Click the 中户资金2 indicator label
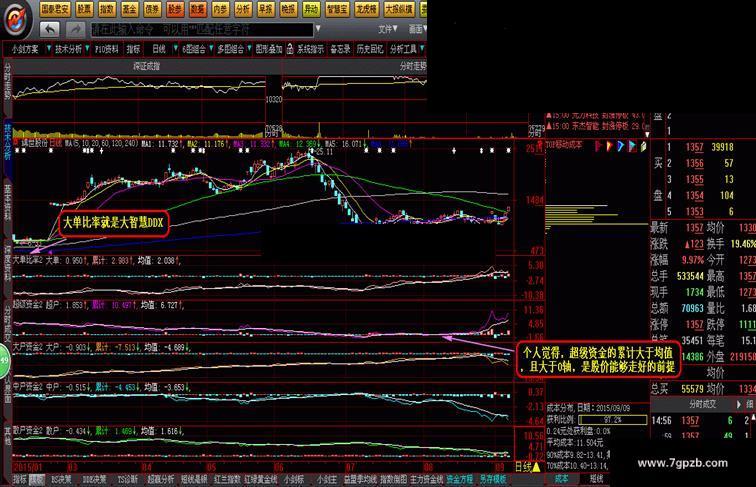The image size is (756, 487). pyautogui.click(x=28, y=387)
